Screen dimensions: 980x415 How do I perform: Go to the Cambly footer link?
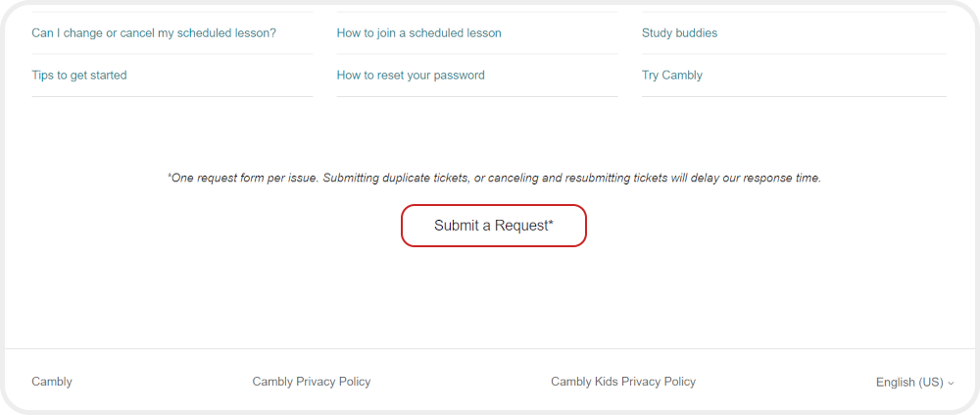[x=52, y=382]
